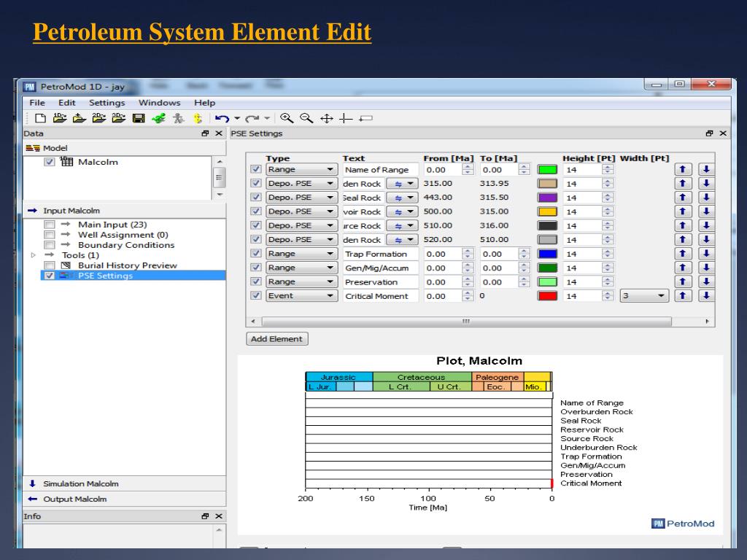Open text selector dropdown for Seal Rock
This screenshot has height=560, width=747.
pyautogui.click(x=402, y=197)
